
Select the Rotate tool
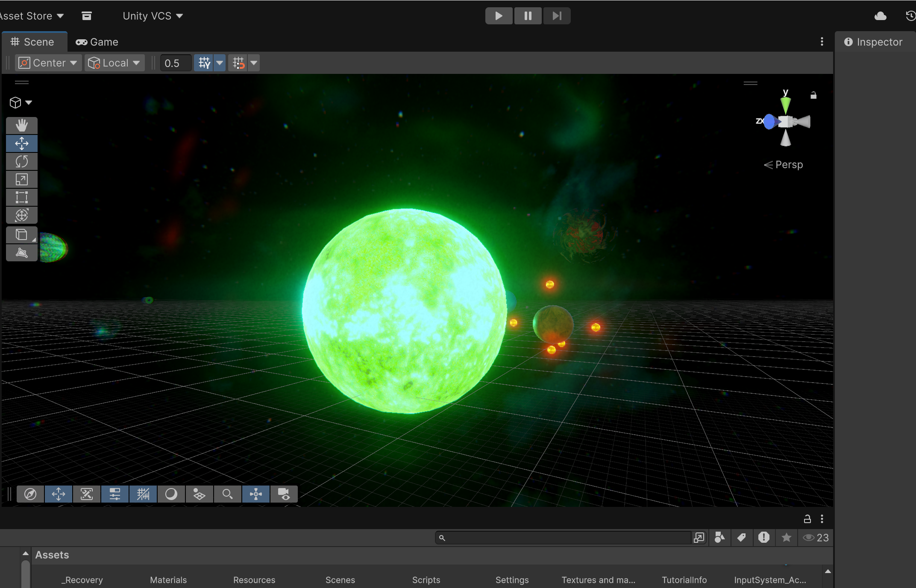pyautogui.click(x=22, y=161)
